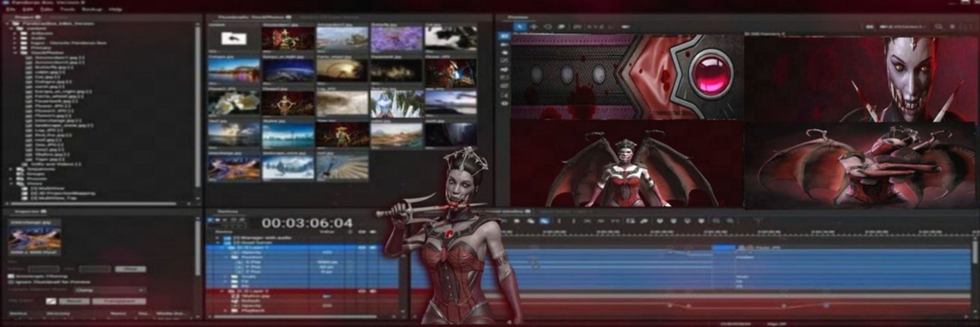Click the Clear button in Inspector
This screenshot has height=327, width=980.
point(130,269)
